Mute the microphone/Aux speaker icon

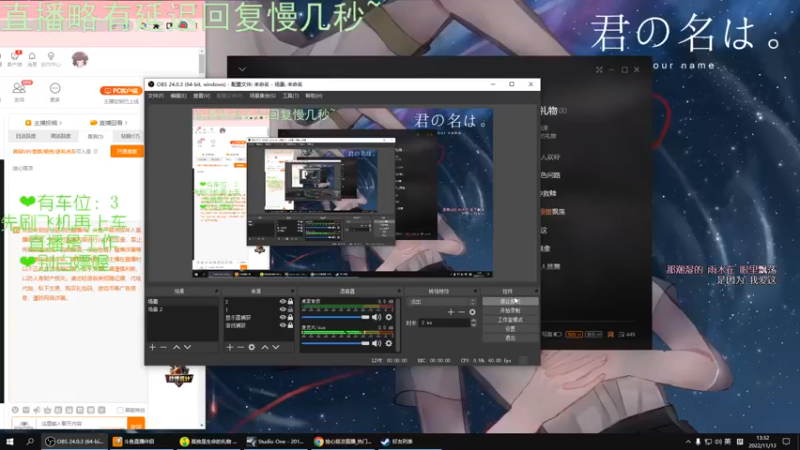coord(377,343)
